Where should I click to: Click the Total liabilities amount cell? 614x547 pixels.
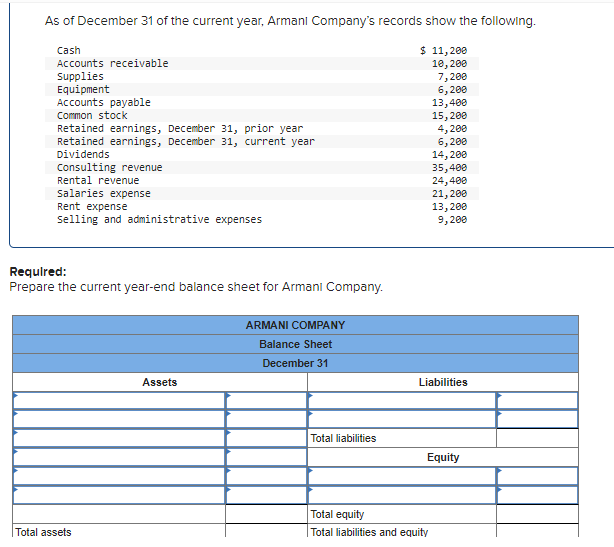[x=537, y=438]
